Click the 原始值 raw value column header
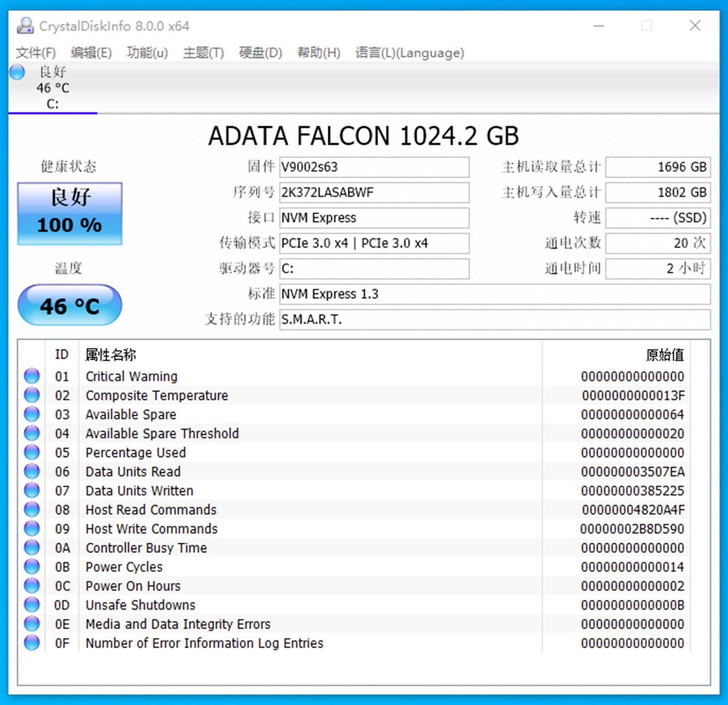Viewport: 728px width, 705px height. click(x=664, y=355)
